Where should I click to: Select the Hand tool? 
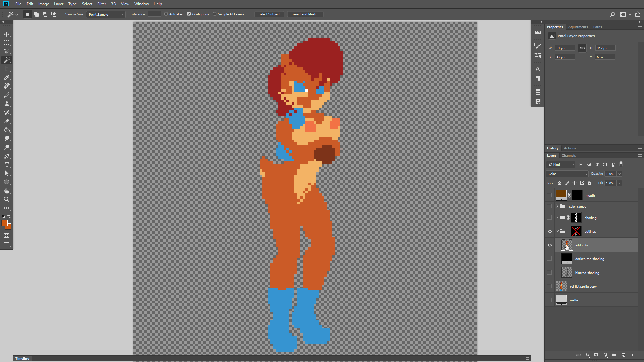pos(7,191)
